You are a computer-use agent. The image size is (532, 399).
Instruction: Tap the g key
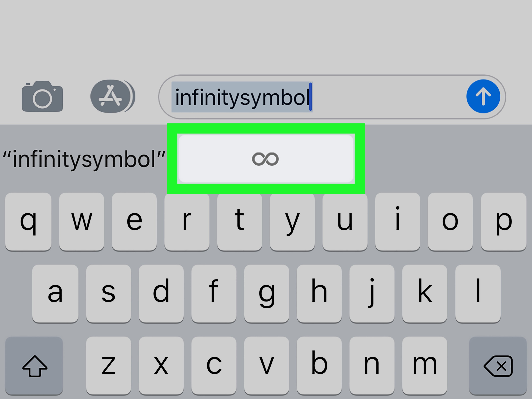pos(266,294)
